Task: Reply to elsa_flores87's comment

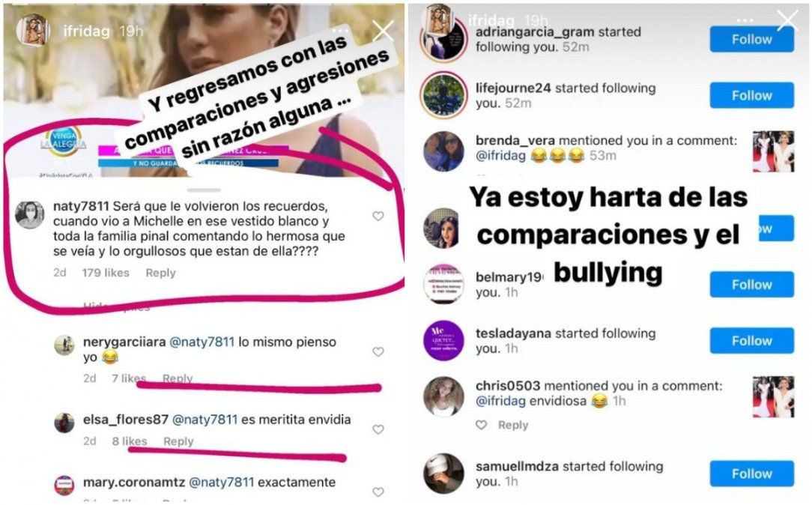Action: pos(178,441)
